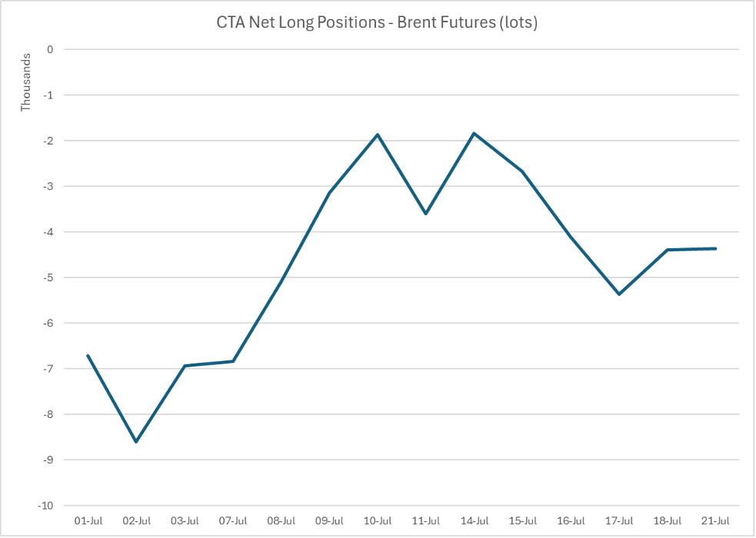Image resolution: width=756 pixels, height=538 pixels.
Task: Select the "Thousands" vertical axis label
Action: (26, 83)
